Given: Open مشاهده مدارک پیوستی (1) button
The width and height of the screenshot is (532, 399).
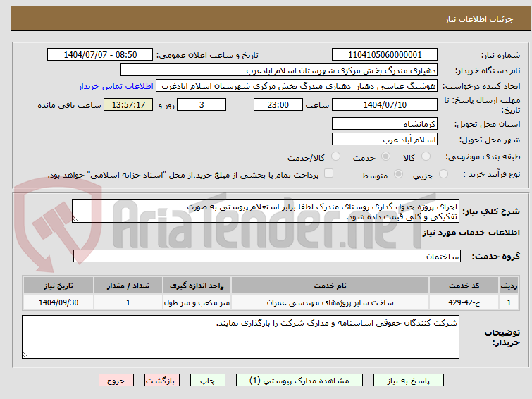Looking at the screenshot, I should tap(299, 381).
